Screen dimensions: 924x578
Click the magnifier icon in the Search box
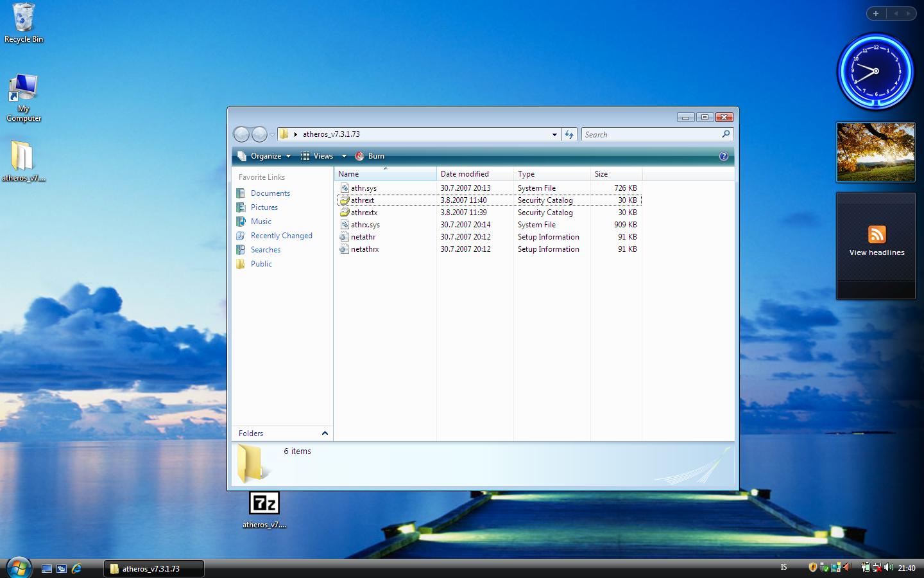(x=726, y=134)
